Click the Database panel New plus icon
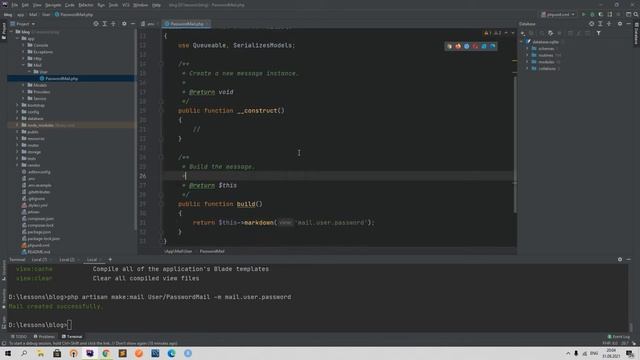The width and height of the screenshot is (640, 360). pyautogui.click(x=522, y=33)
